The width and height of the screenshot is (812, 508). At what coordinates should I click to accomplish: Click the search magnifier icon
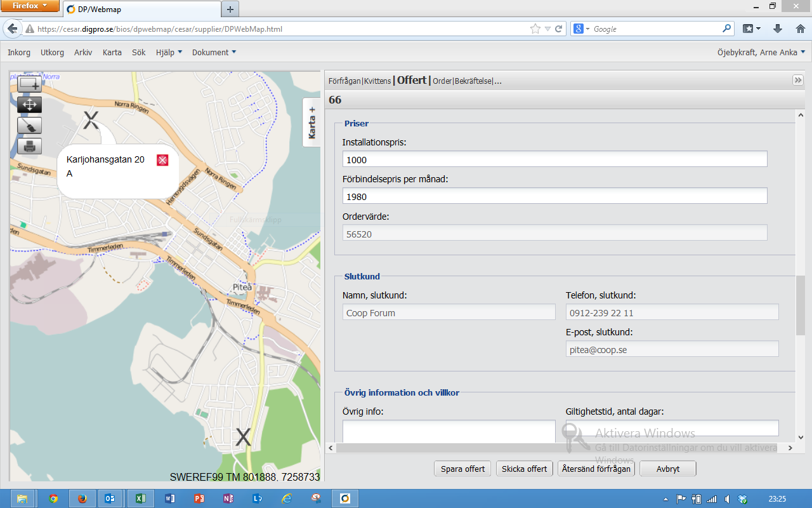click(x=727, y=29)
